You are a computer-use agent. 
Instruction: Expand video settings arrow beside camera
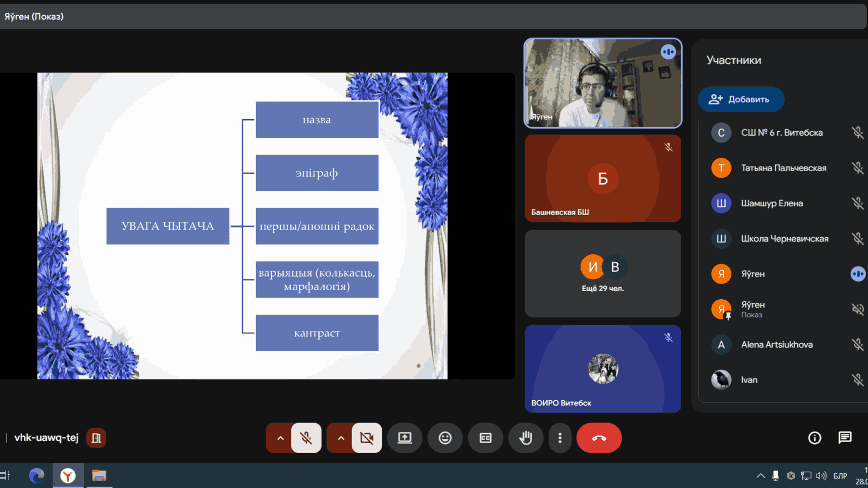click(341, 438)
